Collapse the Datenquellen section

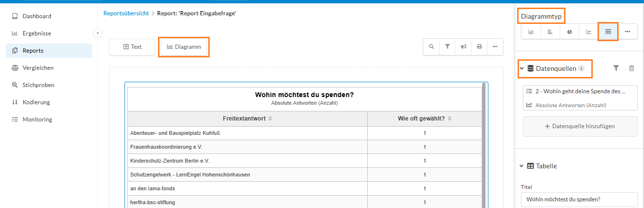click(x=522, y=68)
